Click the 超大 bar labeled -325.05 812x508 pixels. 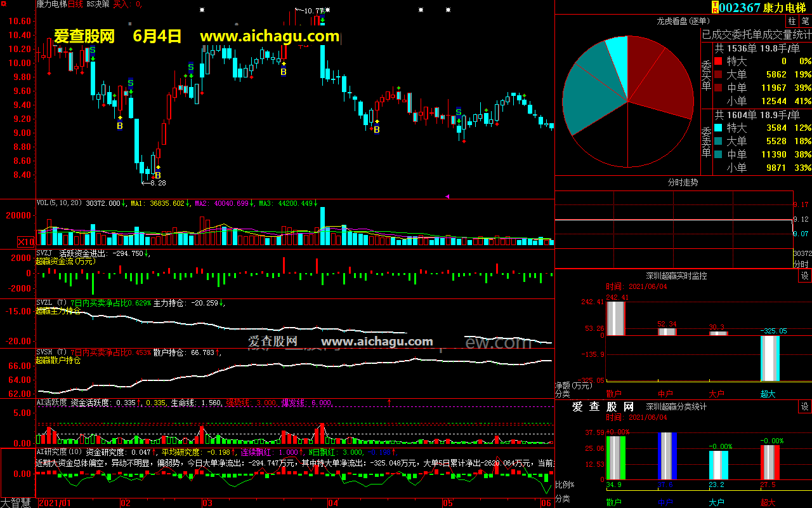click(770, 358)
